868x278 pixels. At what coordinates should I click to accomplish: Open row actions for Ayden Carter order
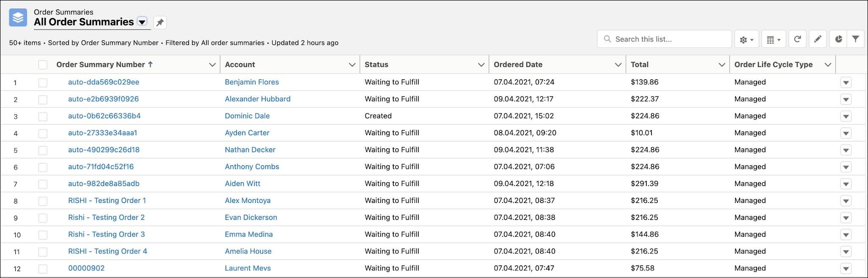tap(846, 133)
